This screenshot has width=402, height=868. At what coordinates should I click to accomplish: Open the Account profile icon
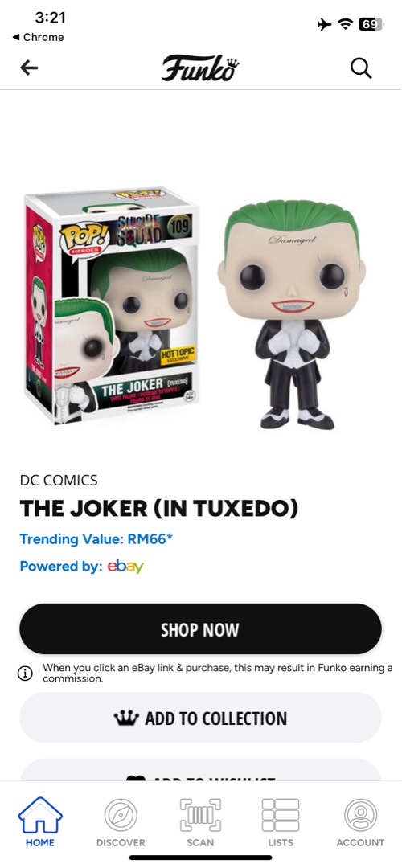pyautogui.click(x=360, y=822)
